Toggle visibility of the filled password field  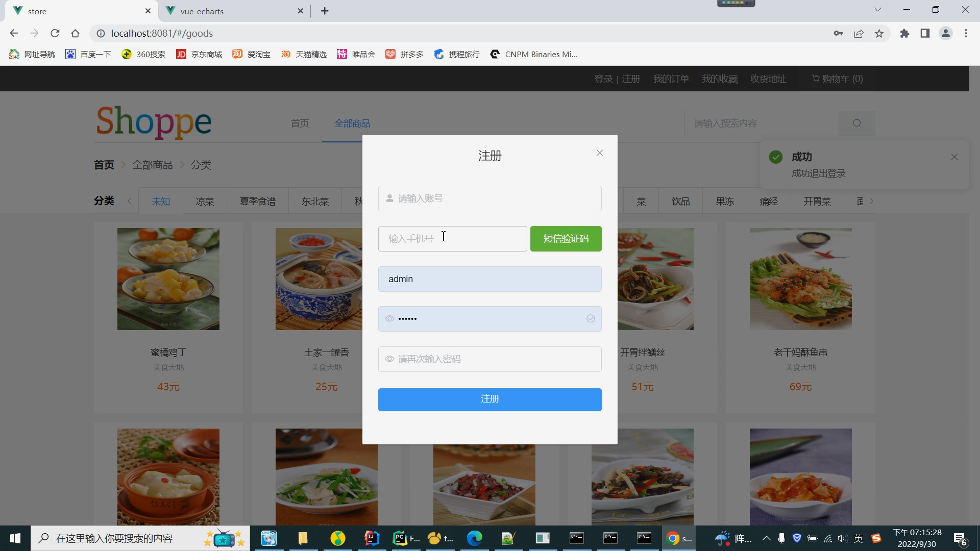coord(389,319)
